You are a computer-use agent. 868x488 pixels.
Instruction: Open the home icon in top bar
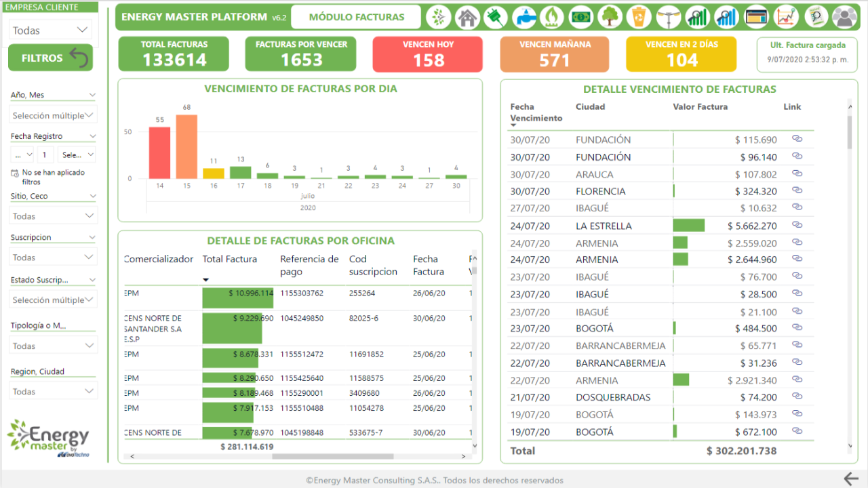467,17
